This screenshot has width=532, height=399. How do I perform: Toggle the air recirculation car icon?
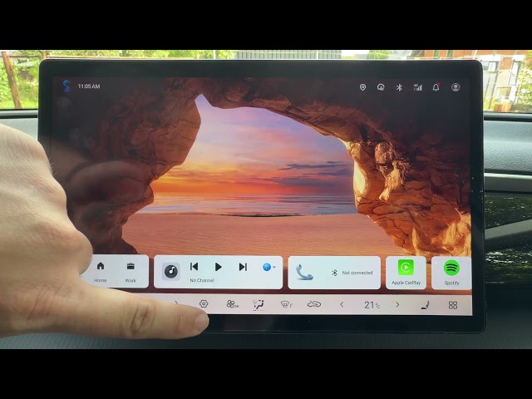pyautogui.click(x=314, y=304)
